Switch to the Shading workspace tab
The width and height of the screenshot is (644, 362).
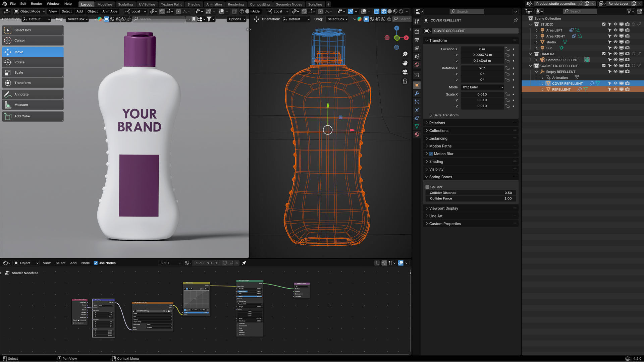pos(194,4)
